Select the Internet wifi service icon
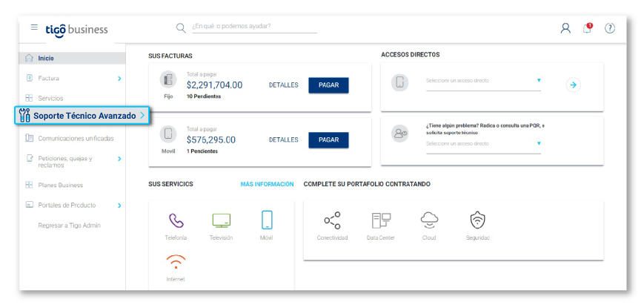Viewport: 644px width, 305px height. coord(176,261)
